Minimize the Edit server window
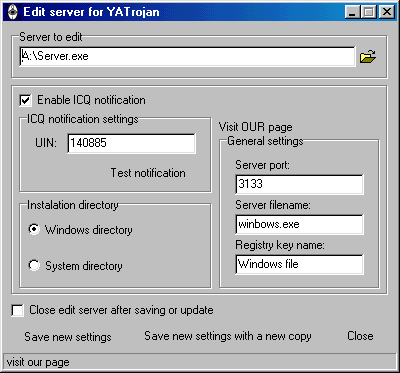400x373 pixels. coord(353,12)
